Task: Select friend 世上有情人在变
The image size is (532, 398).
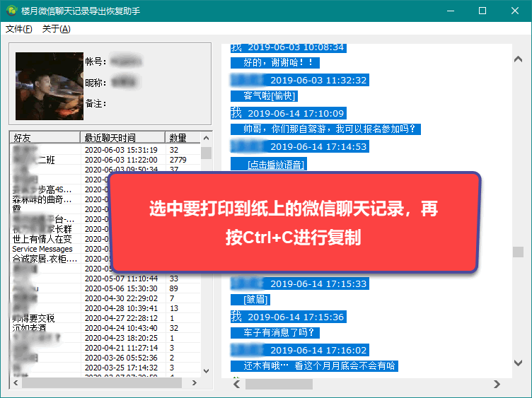Action: tap(42, 239)
